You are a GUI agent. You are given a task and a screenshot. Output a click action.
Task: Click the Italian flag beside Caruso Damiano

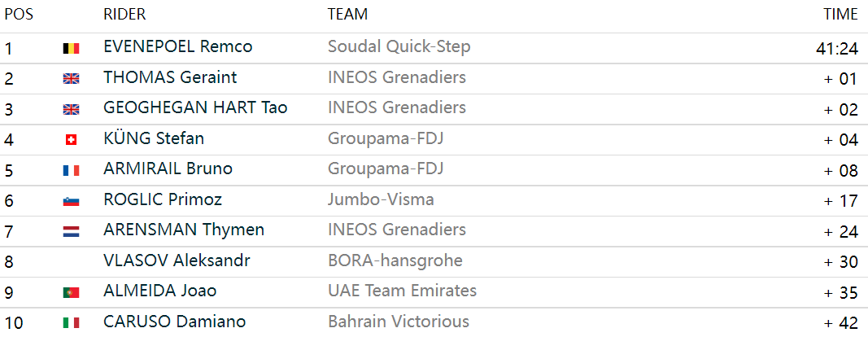click(71, 322)
